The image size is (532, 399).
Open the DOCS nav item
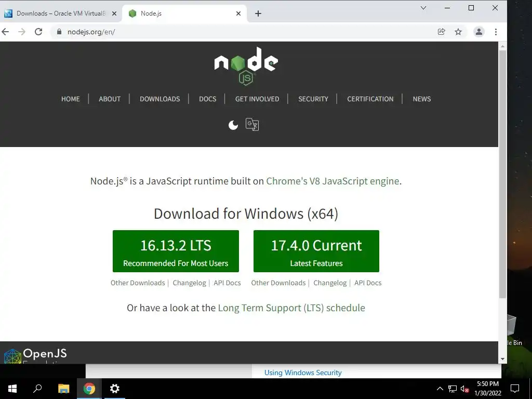coord(208,99)
